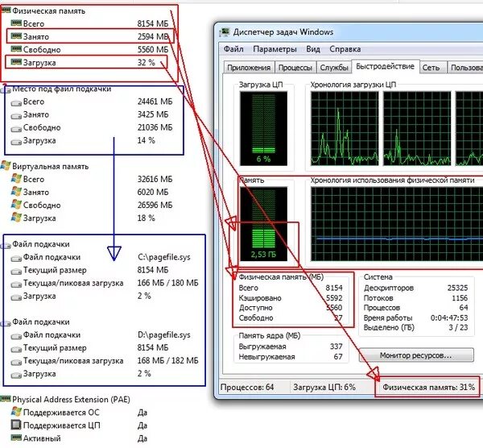Click the Загрузка ЦП: 6% status bar entry
Screen dimensions: 483x448
tap(324, 387)
